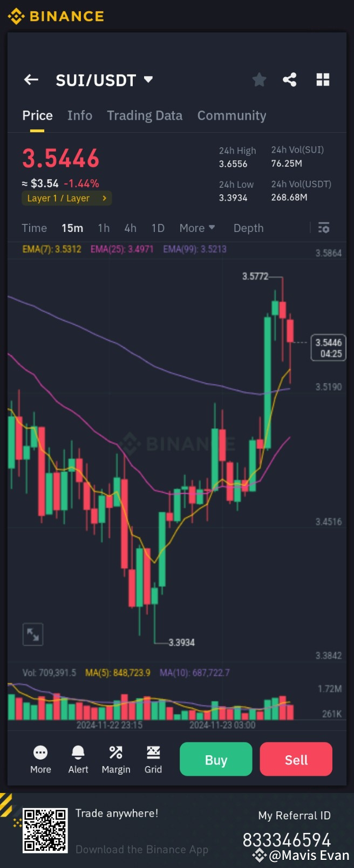Tap the back arrow to exit chart

point(31,79)
